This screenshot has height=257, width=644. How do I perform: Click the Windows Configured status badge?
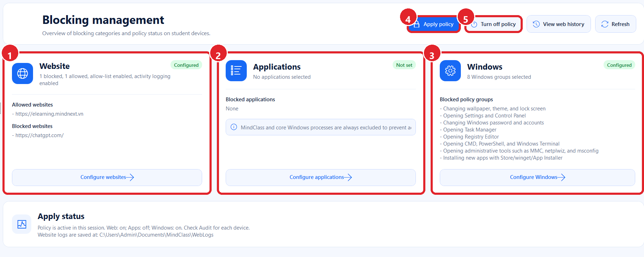tap(619, 65)
